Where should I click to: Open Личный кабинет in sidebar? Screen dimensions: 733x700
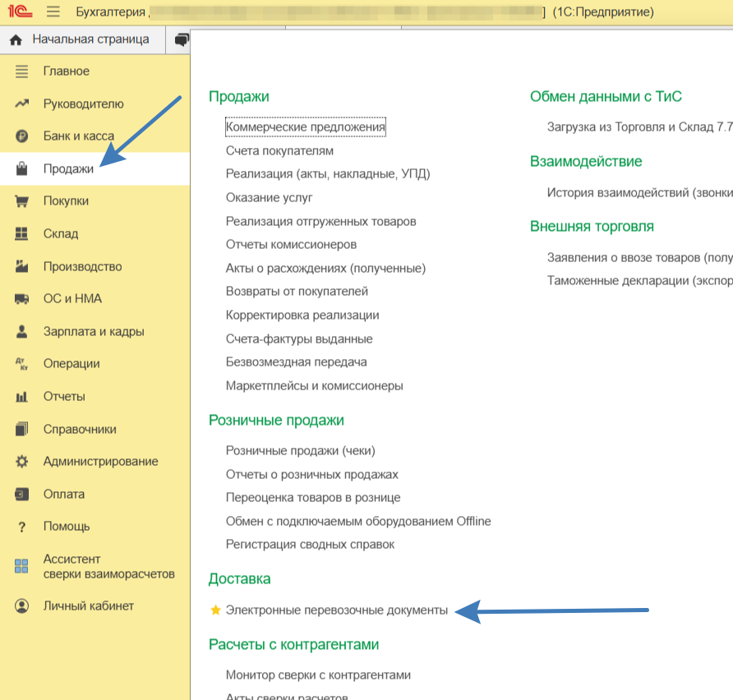(88, 606)
